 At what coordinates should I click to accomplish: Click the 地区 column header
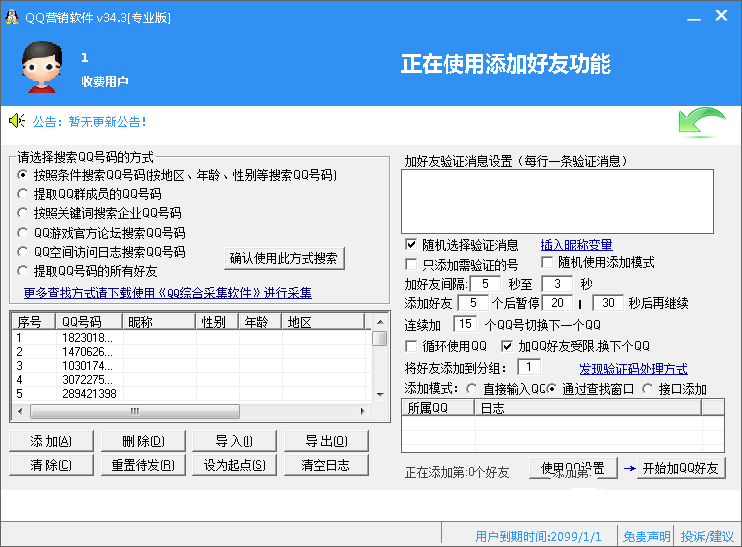pyautogui.click(x=323, y=322)
